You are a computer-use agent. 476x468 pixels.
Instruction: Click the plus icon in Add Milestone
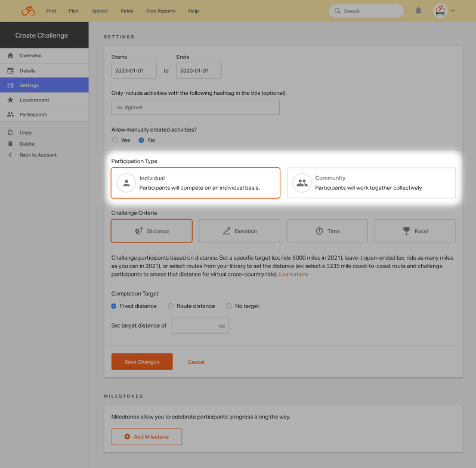(127, 436)
